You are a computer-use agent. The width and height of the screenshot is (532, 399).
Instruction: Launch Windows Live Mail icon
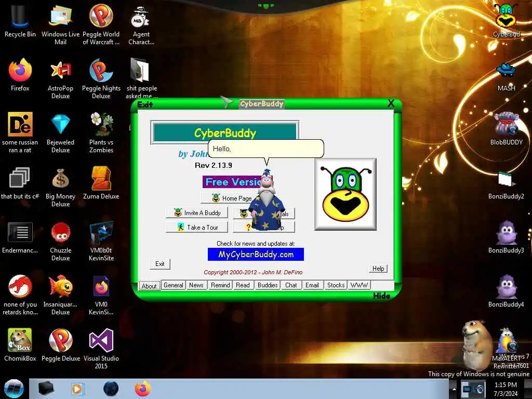click(60, 24)
